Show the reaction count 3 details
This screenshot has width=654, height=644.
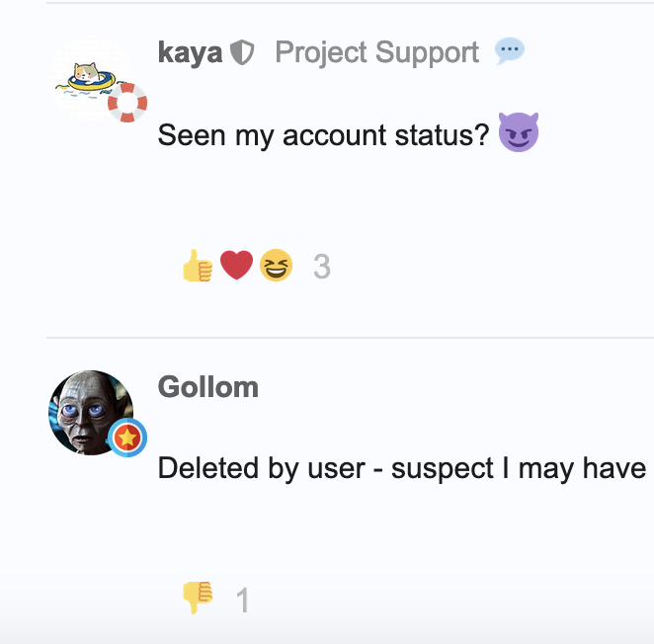[322, 266]
